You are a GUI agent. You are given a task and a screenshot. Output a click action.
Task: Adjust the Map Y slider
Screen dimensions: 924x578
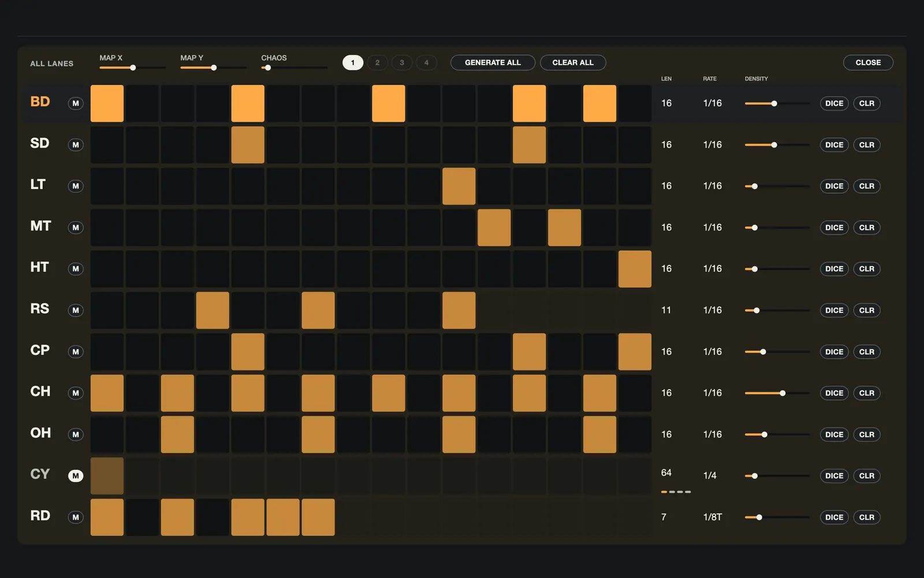tap(213, 68)
